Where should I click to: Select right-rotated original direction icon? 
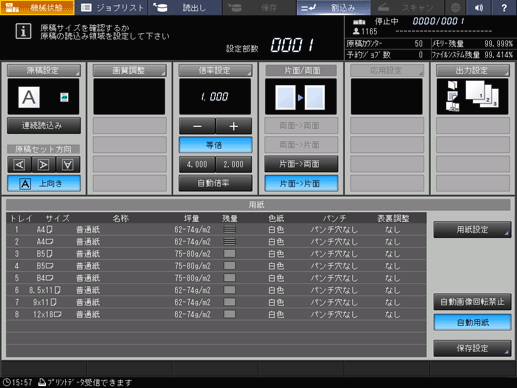click(43, 164)
